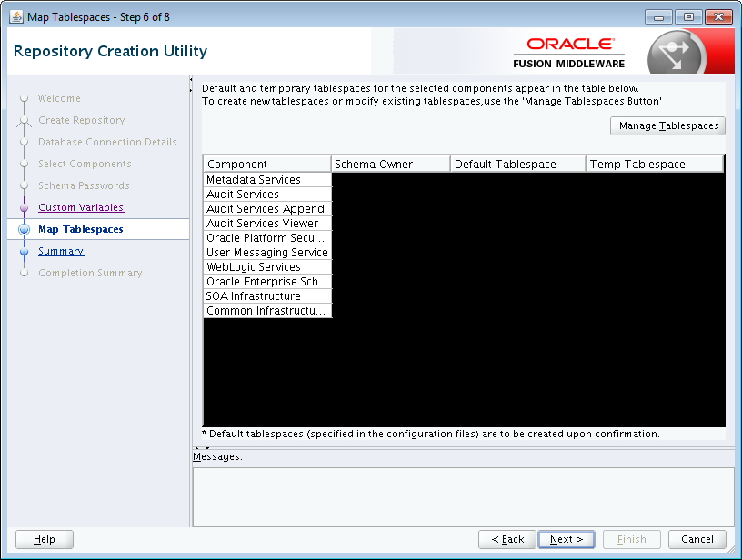
Task: Select the User Messaging Service row
Action: pos(266,252)
